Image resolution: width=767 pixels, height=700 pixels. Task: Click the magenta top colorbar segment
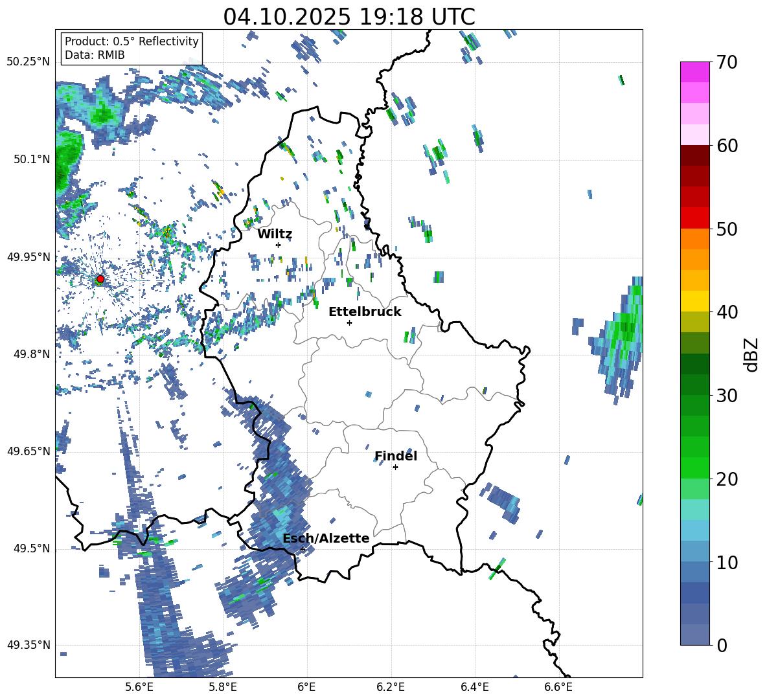(x=694, y=72)
